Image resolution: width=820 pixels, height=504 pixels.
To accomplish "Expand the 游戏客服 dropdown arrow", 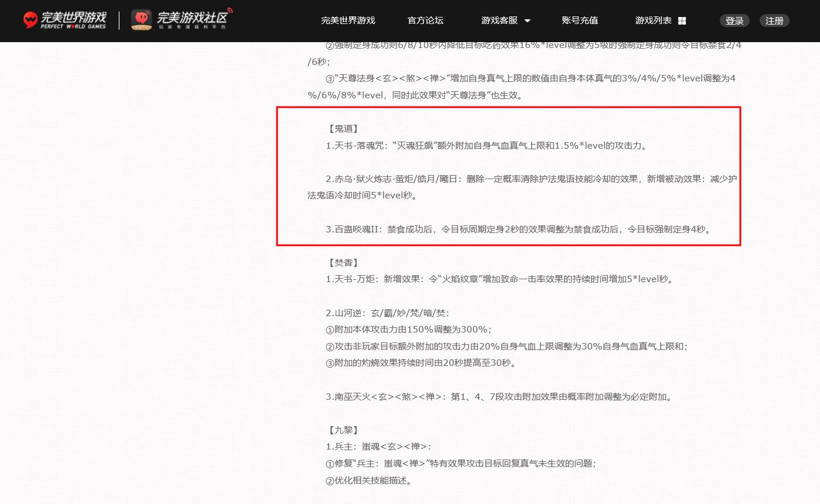I will (x=528, y=20).
